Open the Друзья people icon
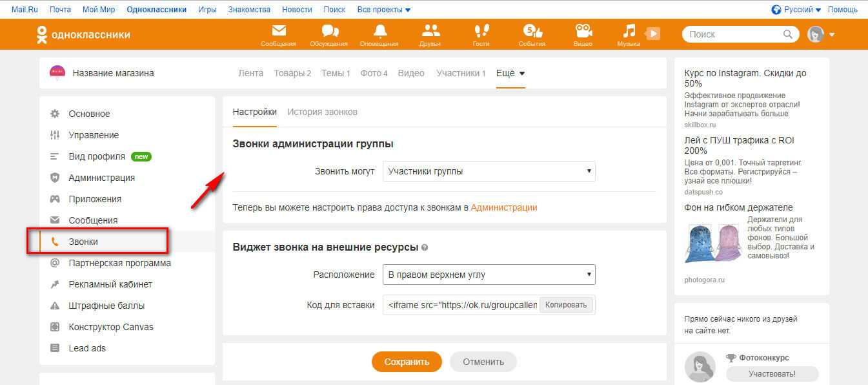The height and width of the screenshot is (385, 868). [x=430, y=32]
